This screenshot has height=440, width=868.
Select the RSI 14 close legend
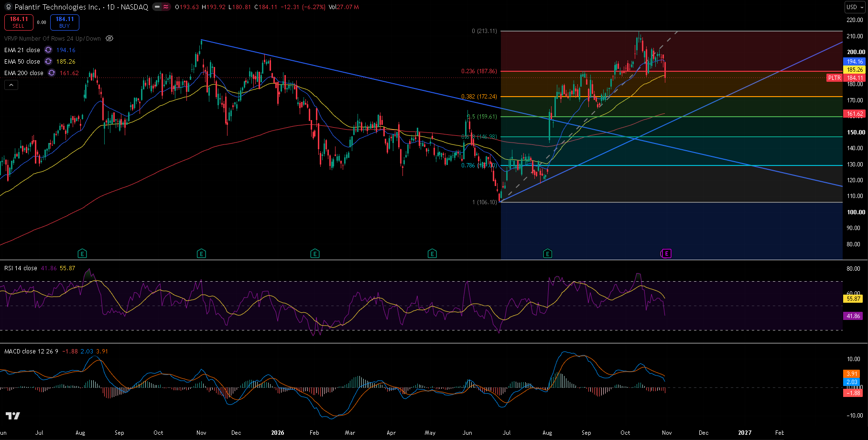coord(21,268)
